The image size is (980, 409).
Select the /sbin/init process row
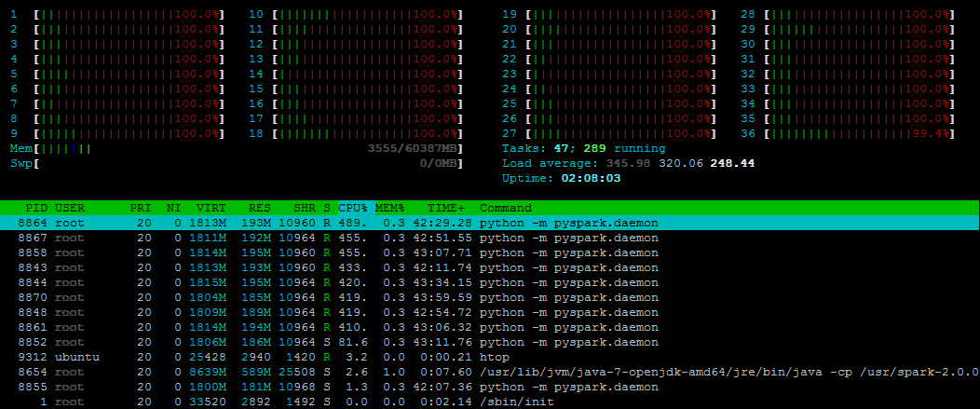pyautogui.click(x=490, y=402)
